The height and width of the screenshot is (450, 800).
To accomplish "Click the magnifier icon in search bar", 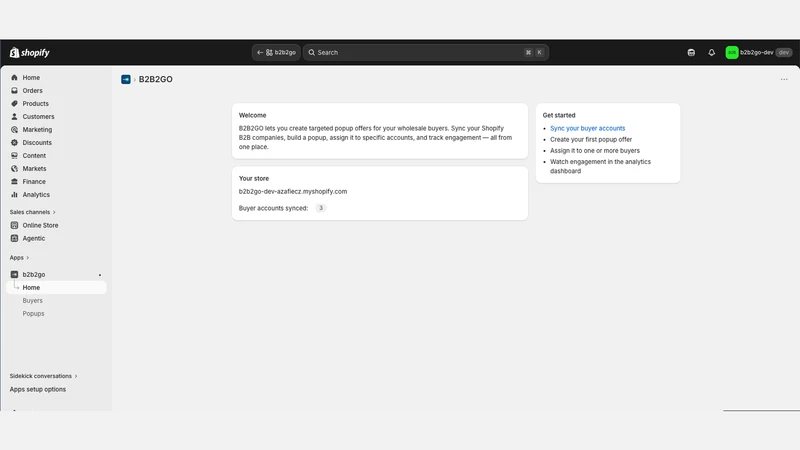I will pyautogui.click(x=311, y=53).
